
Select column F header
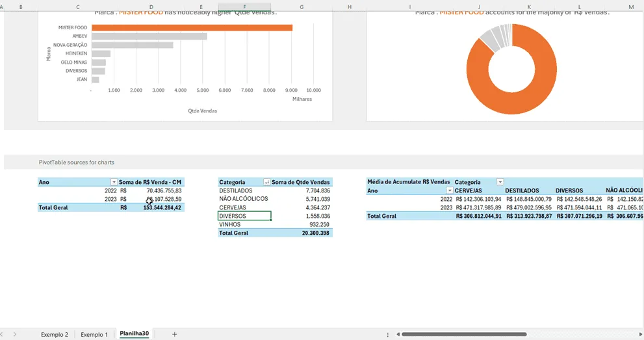pyautogui.click(x=244, y=7)
